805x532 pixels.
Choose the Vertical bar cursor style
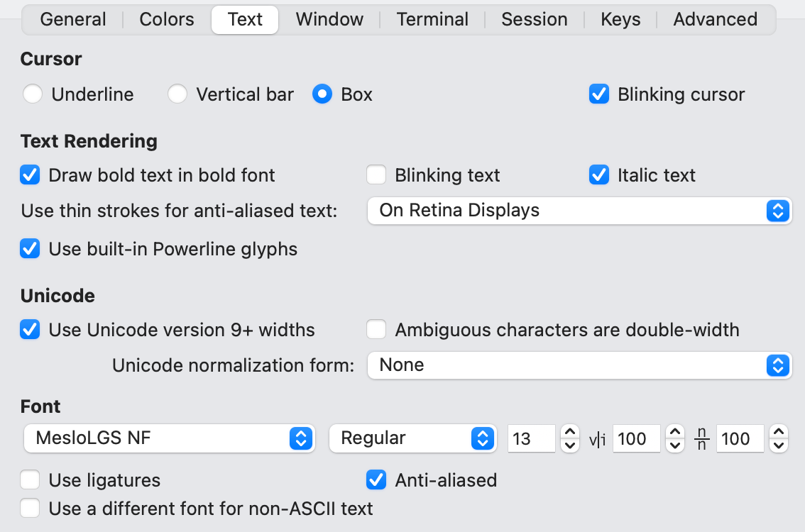pos(177,94)
